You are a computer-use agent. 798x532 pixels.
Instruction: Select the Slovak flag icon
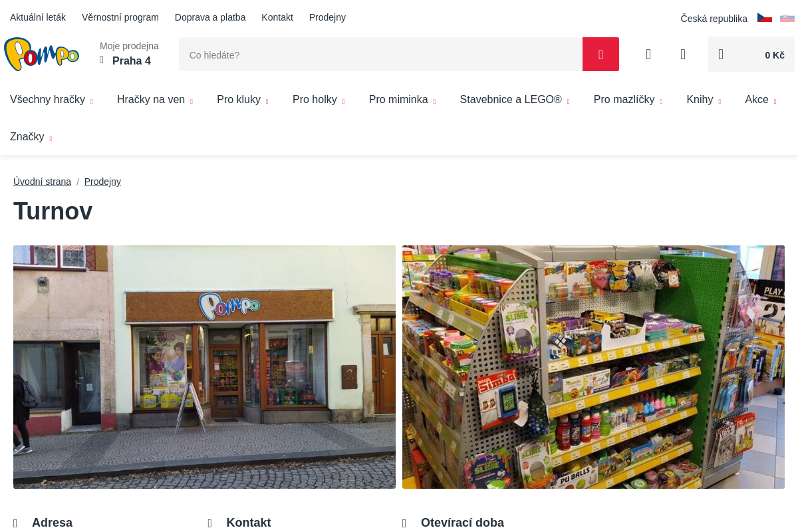787,18
